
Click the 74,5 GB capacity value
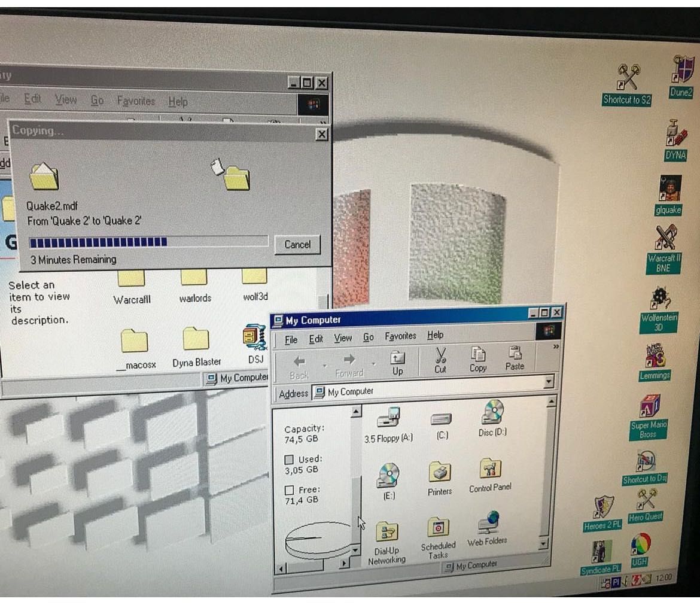(302, 439)
